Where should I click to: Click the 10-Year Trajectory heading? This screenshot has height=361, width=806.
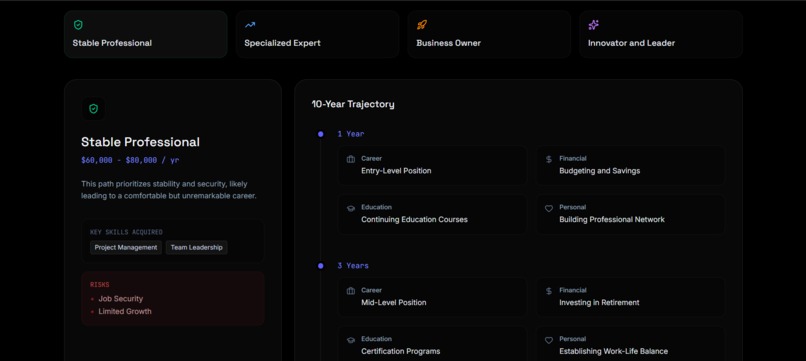[x=353, y=104]
